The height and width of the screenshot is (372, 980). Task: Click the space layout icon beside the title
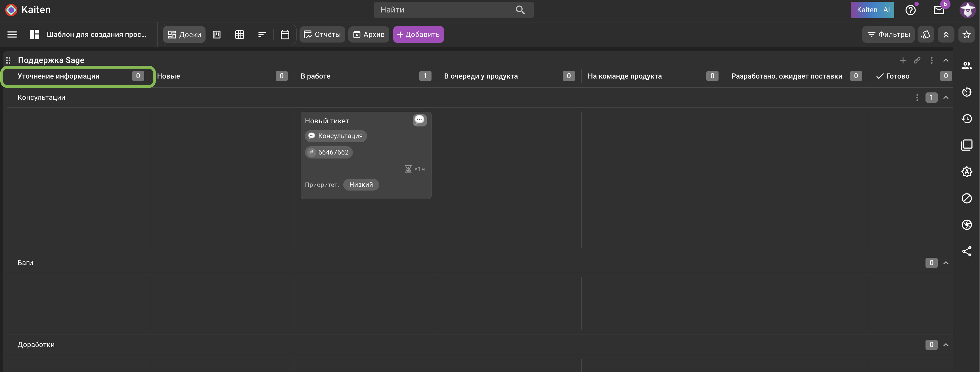pos(35,35)
